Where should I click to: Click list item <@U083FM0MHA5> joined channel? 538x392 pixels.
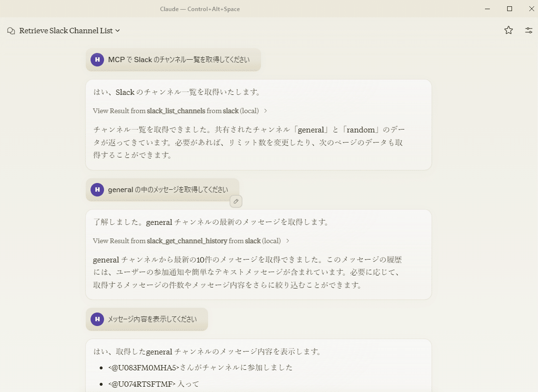[x=200, y=367]
